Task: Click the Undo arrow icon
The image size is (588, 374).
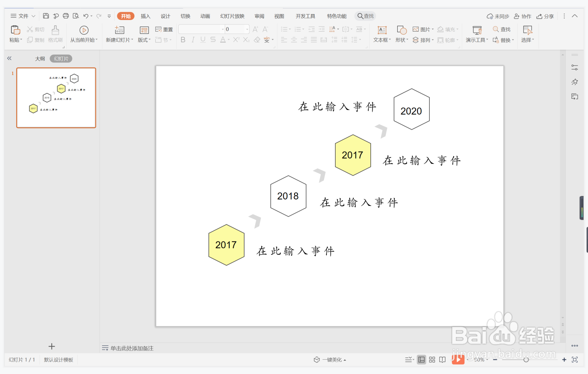Action: [86, 16]
